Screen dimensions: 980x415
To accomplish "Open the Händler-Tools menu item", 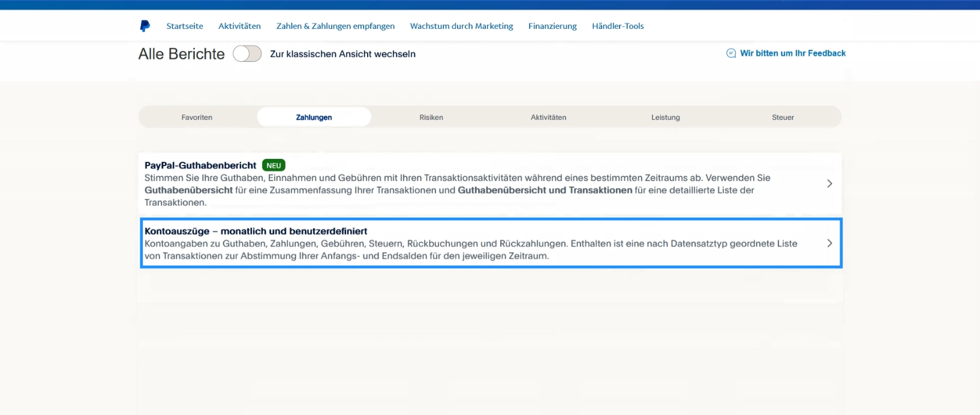I will (618, 26).
